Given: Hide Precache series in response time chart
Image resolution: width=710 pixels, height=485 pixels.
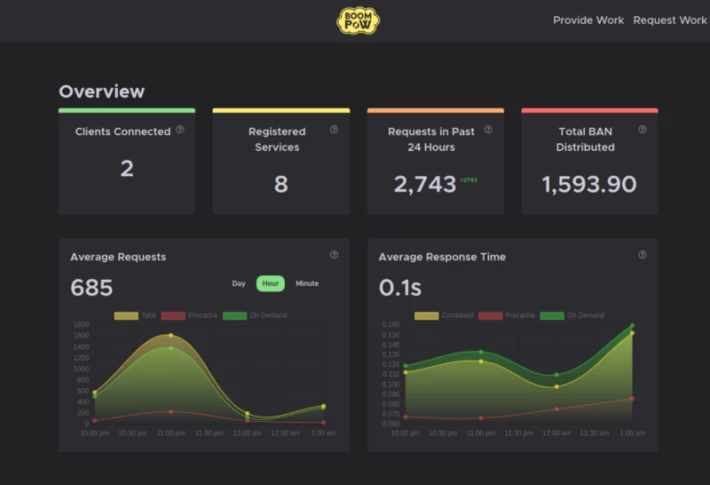Looking at the screenshot, I should [507, 316].
